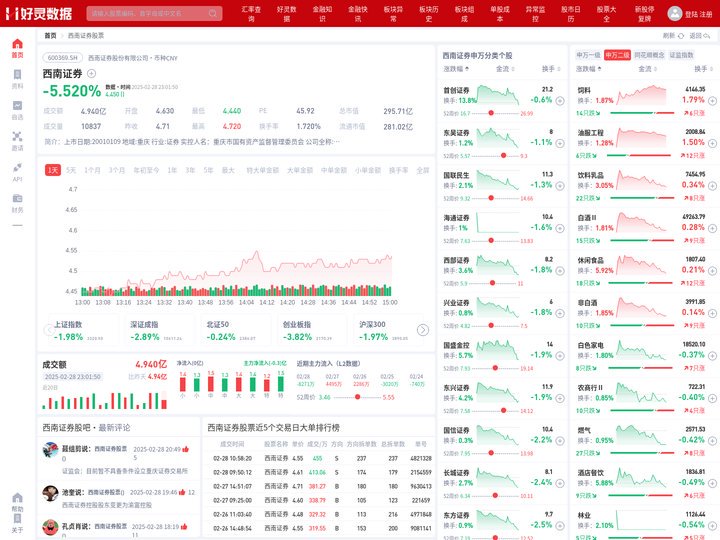Open 金融知识 in top navigation

322,14
